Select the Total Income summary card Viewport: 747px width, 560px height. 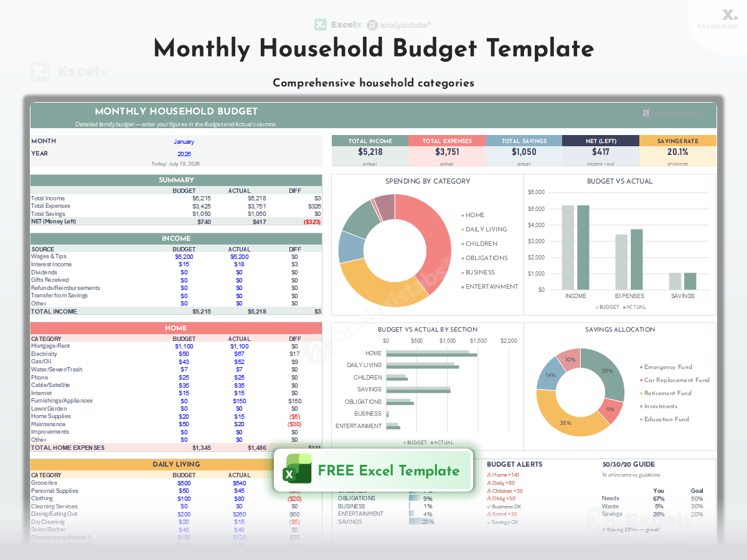pyautogui.click(x=370, y=151)
